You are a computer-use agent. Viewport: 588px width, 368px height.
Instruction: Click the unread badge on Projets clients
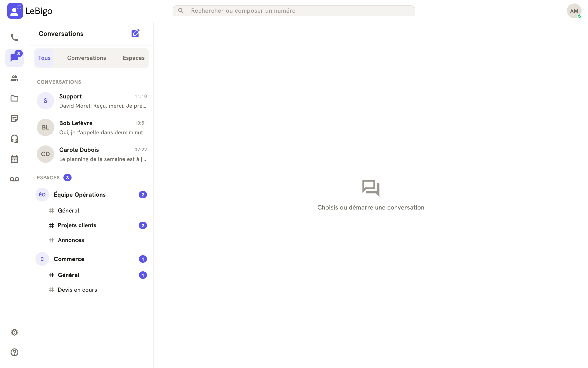click(143, 225)
